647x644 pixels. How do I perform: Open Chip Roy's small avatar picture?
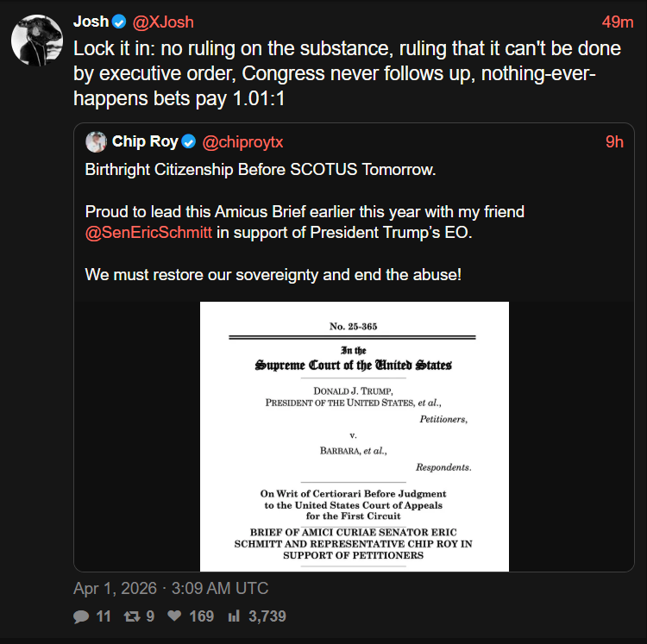coord(97,141)
